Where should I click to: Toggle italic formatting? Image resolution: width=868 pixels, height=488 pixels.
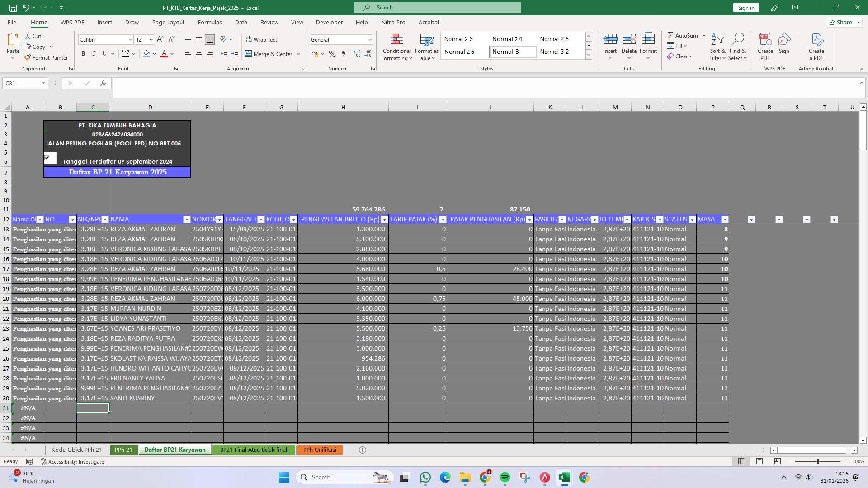coord(94,53)
